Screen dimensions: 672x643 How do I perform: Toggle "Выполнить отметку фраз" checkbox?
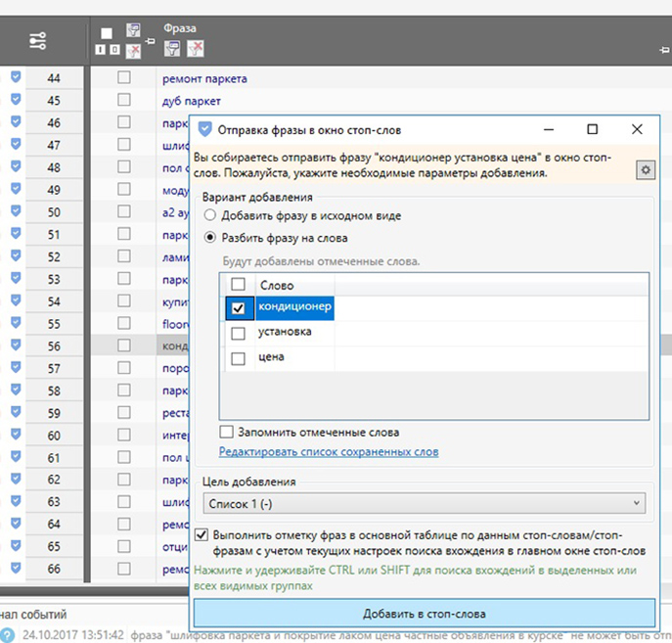click(202, 535)
